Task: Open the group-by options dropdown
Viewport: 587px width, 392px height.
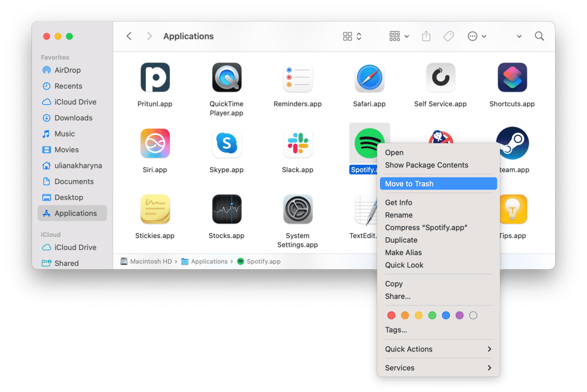Action: pyautogui.click(x=399, y=36)
